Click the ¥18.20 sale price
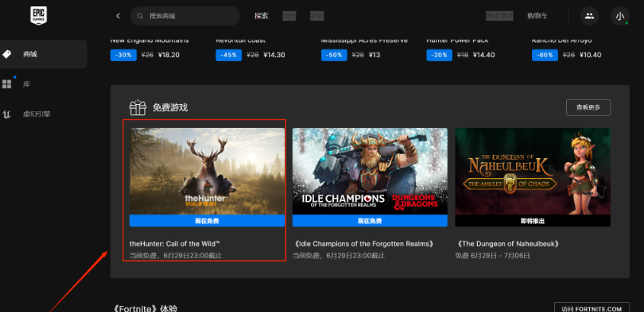Viewport: 644px width, 312px height. [168, 55]
